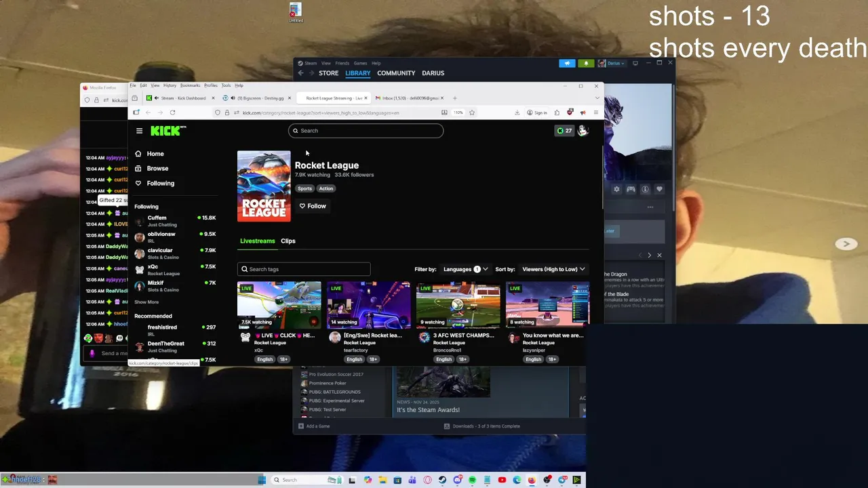The image size is (868, 488).
Task: Click Add a Game in Steam
Action: point(314,426)
